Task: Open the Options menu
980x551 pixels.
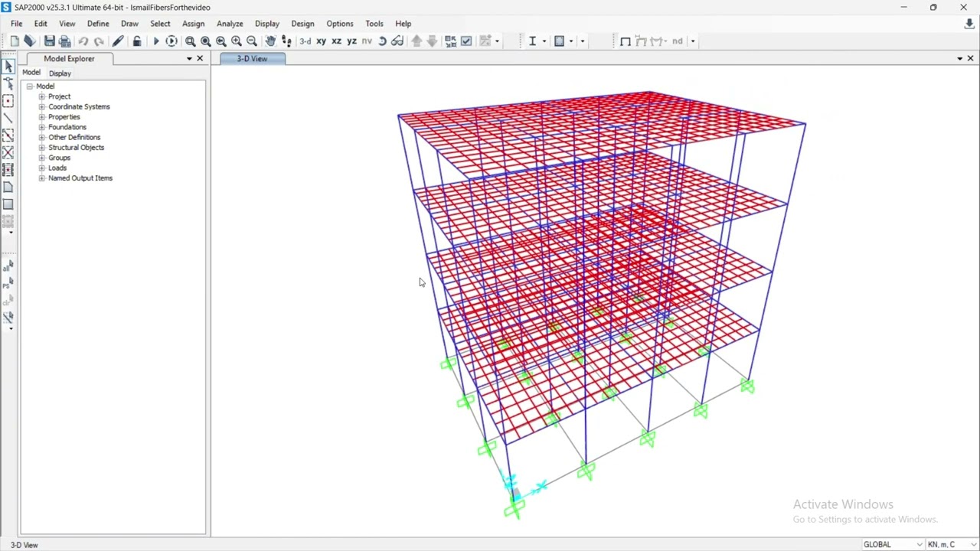Action: pyautogui.click(x=340, y=24)
